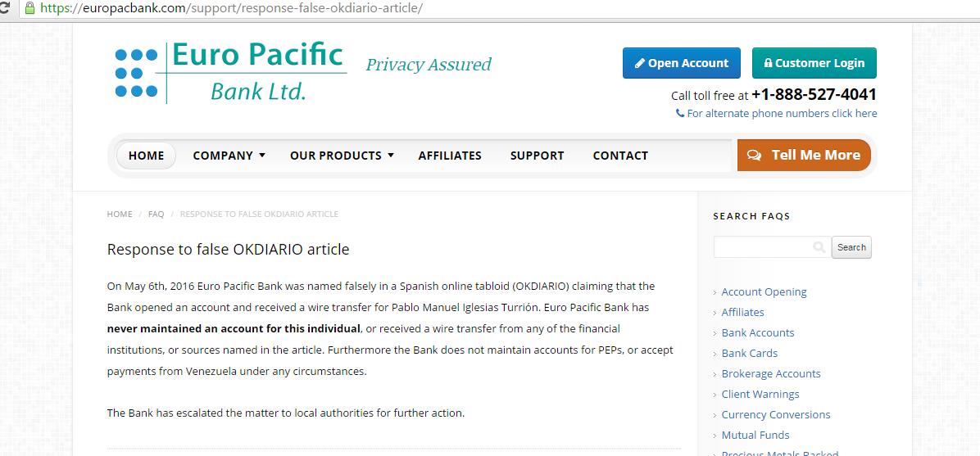980x456 pixels.
Task: Click the green padlock security icon
Action: [29, 8]
